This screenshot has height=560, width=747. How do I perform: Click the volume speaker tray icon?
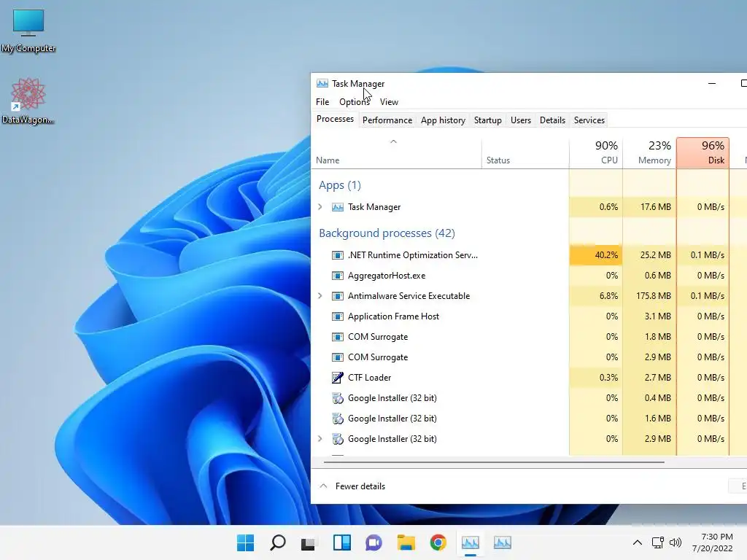[675, 542]
